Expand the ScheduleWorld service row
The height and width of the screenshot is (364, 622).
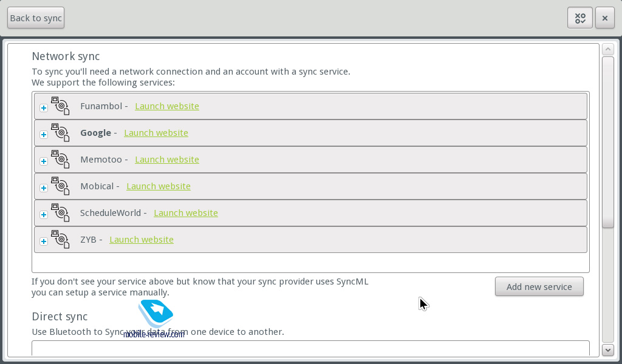(x=44, y=215)
